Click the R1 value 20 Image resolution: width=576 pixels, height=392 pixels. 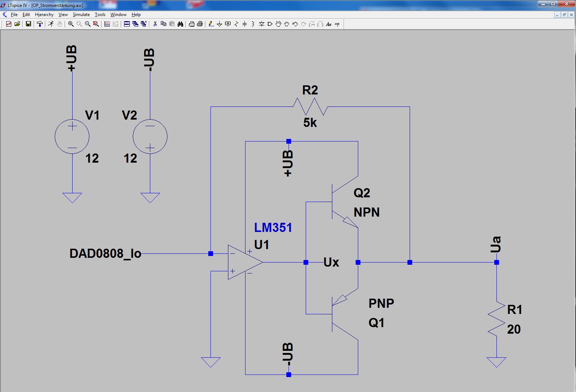point(514,329)
